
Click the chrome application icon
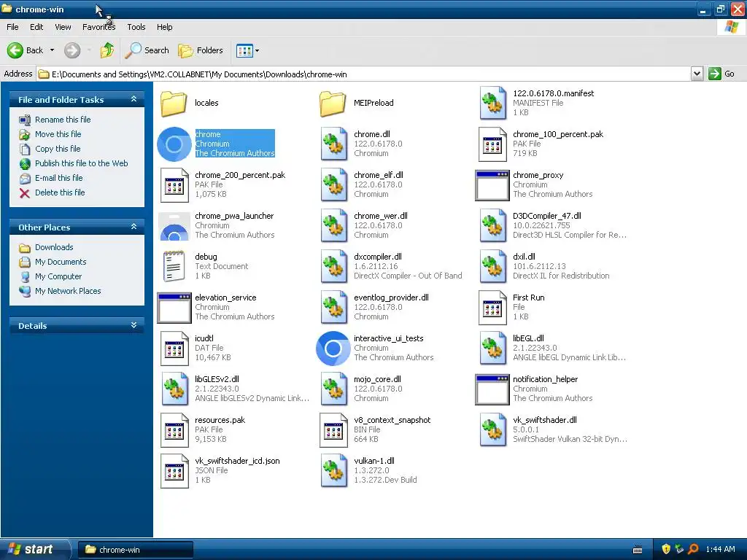coord(174,144)
